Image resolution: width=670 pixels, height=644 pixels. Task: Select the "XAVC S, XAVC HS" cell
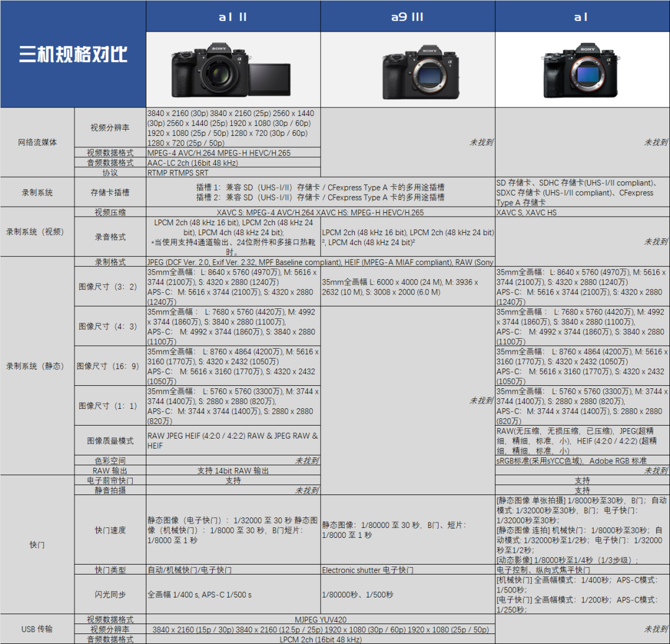(583, 212)
